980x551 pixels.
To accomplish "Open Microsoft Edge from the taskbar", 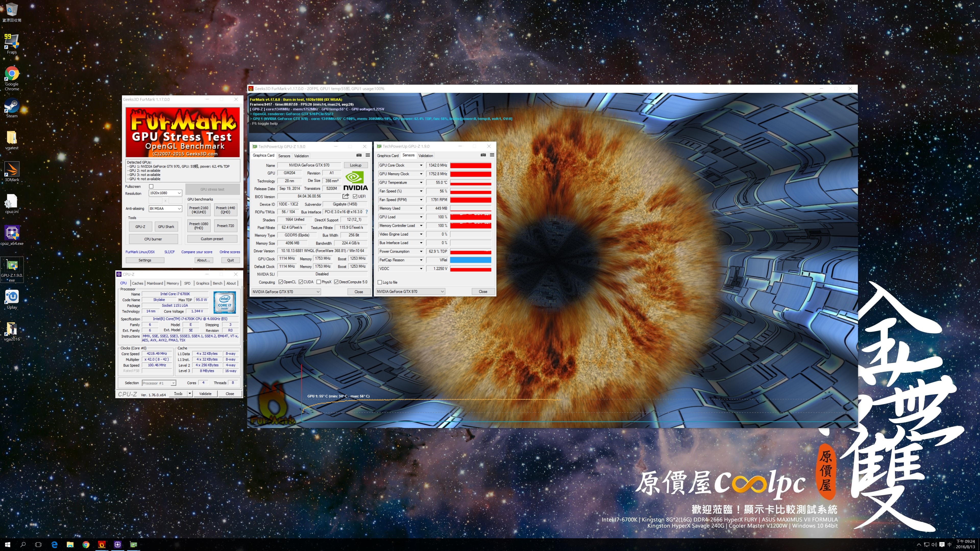I will click(54, 545).
